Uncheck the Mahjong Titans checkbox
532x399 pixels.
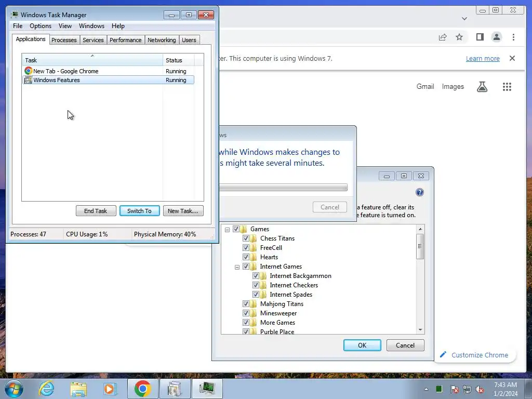pos(246,303)
